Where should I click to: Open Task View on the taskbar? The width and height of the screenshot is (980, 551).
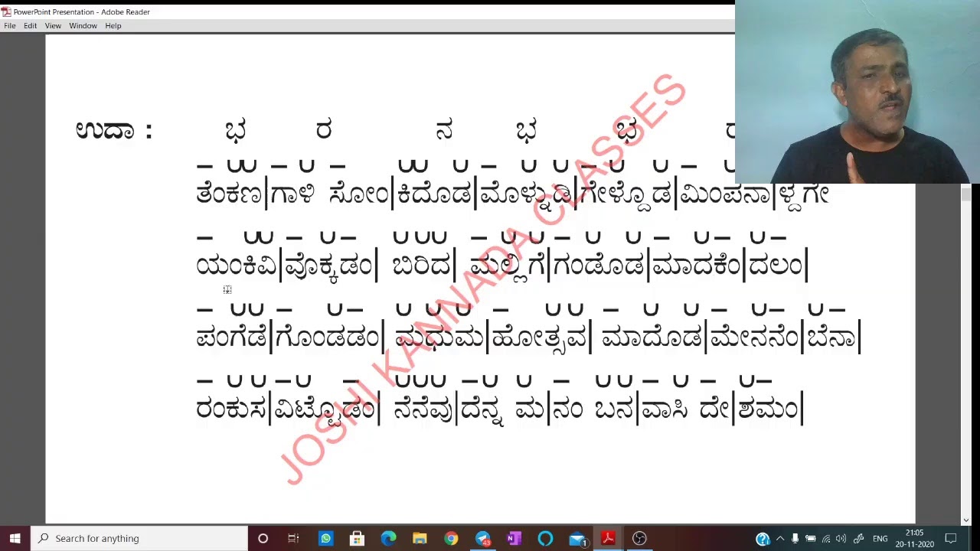[293, 538]
